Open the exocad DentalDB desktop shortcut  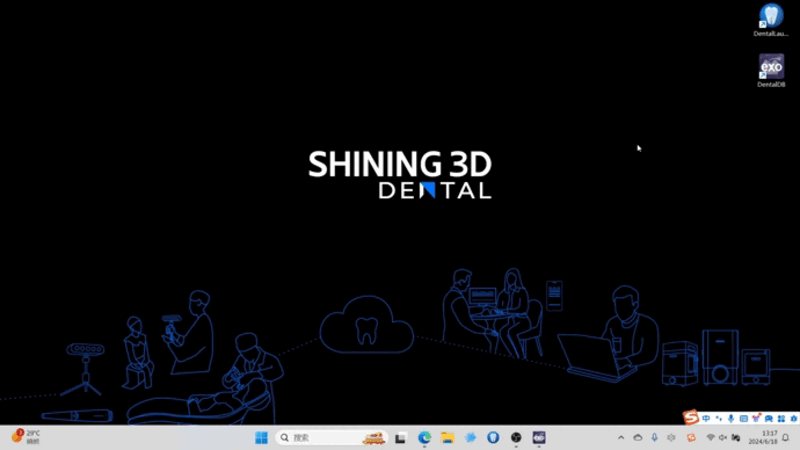[771, 70]
